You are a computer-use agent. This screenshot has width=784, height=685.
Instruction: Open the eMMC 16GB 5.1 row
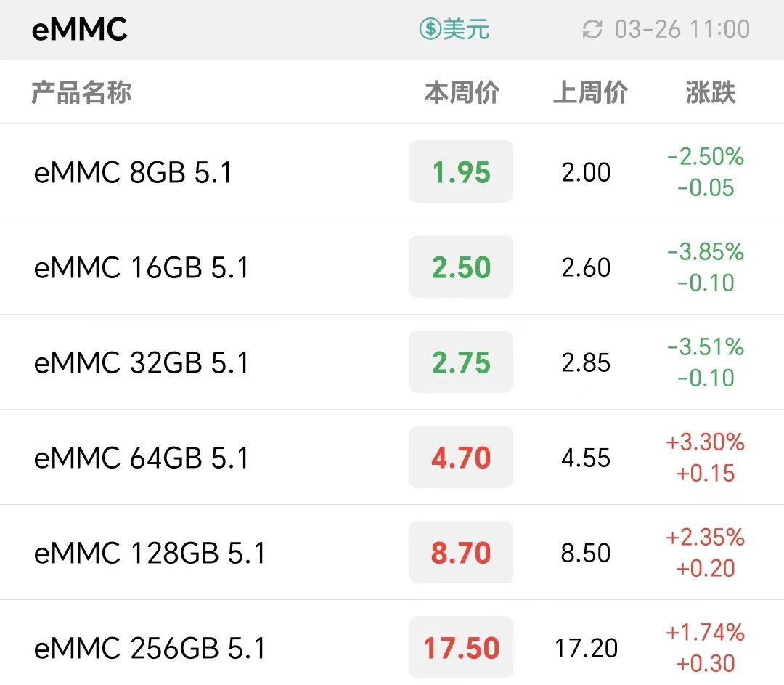[392, 267]
